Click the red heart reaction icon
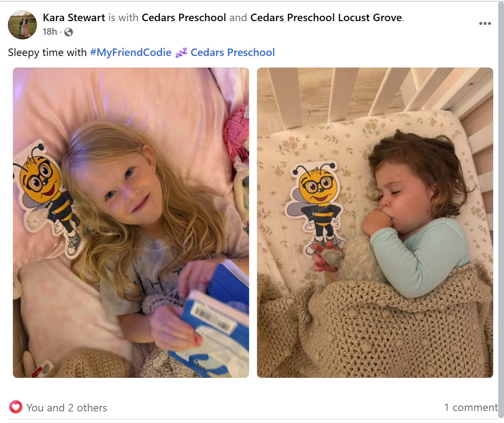Image resolution: width=504 pixels, height=423 pixels. pyautogui.click(x=16, y=407)
